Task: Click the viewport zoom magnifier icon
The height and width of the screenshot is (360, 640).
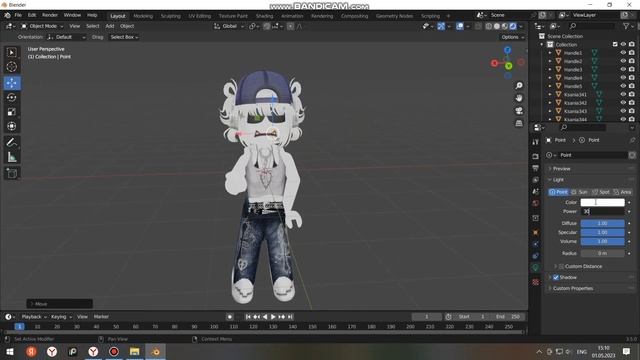Action: coord(519,86)
